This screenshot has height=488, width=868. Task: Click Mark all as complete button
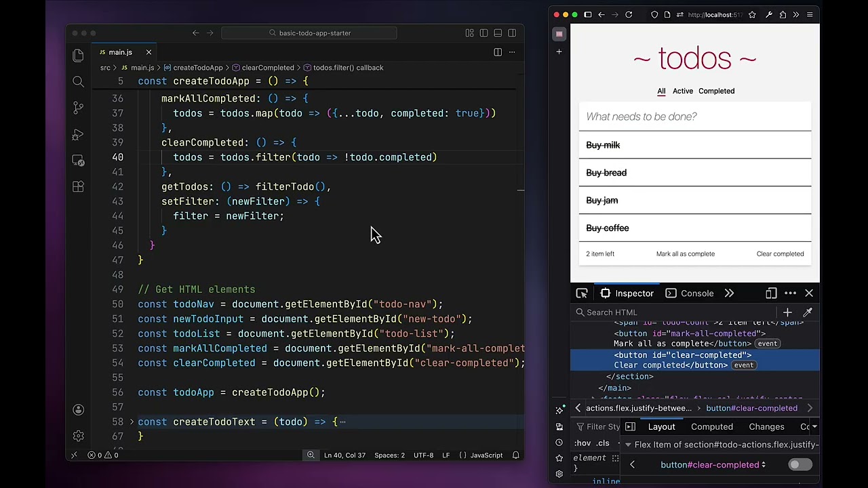[x=685, y=254]
